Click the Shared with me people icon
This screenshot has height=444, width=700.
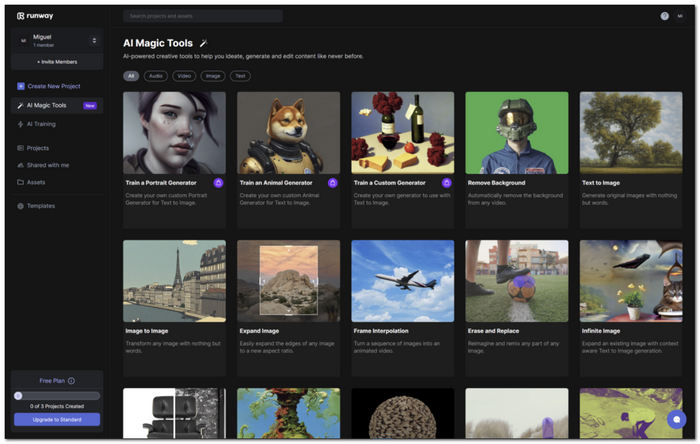click(20, 165)
